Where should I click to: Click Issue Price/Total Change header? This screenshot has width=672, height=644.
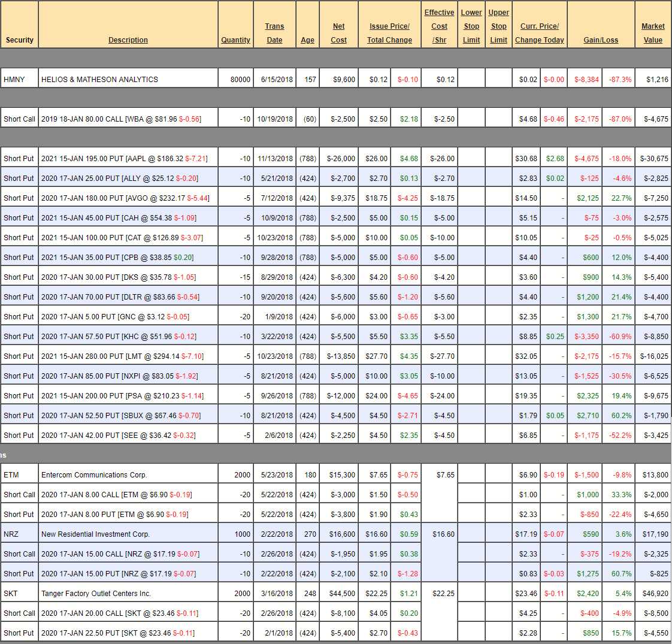pyautogui.click(x=389, y=33)
